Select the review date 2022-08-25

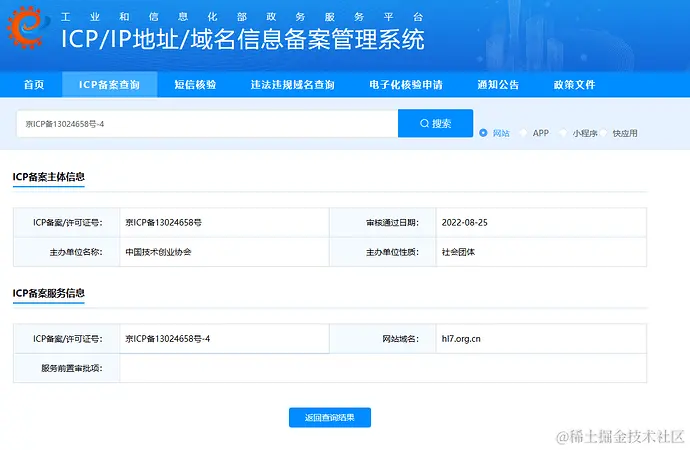click(465, 223)
